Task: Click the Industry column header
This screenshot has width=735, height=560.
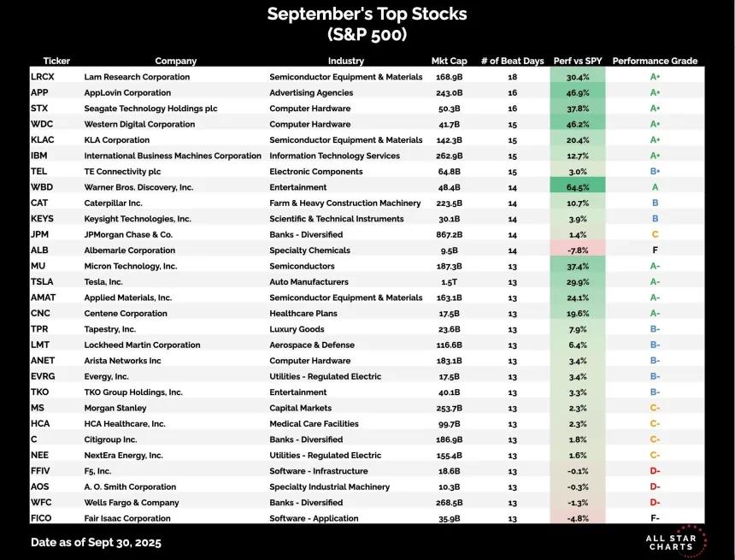Action: click(x=346, y=61)
